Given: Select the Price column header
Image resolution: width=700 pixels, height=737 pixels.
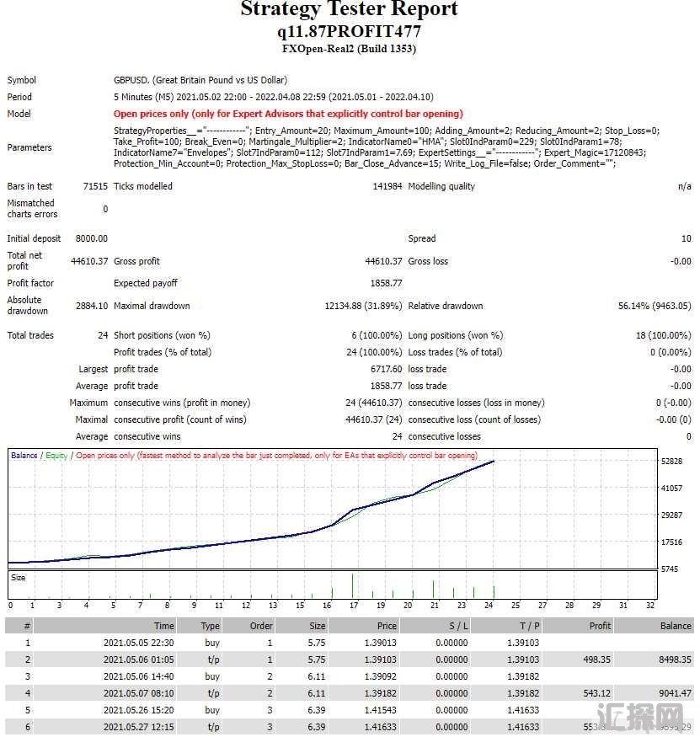Looking at the screenshot, I should click(x=387, y=626).
